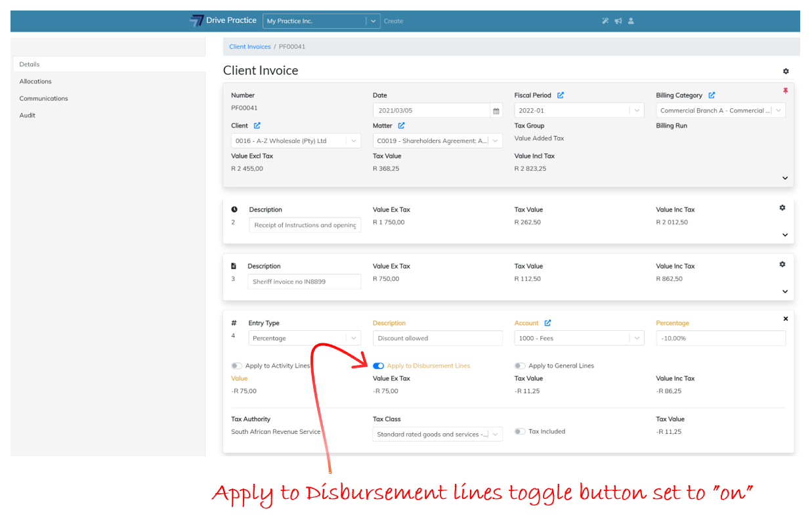
Task: Click settings gear beside Client Invoice title
Action: (786, 71)
